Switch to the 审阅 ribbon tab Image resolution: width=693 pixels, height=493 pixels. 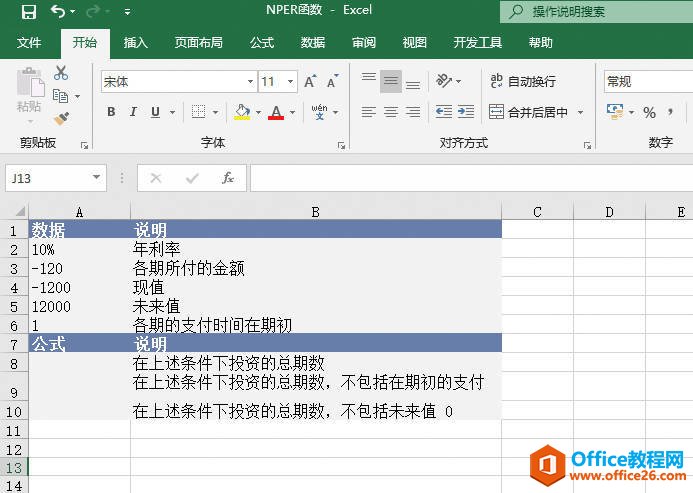click(364, 43)
